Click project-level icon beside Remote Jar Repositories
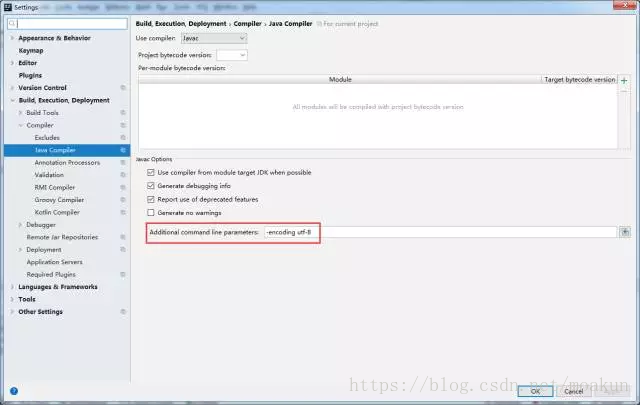The image size is (640, 405). (123, 237)
